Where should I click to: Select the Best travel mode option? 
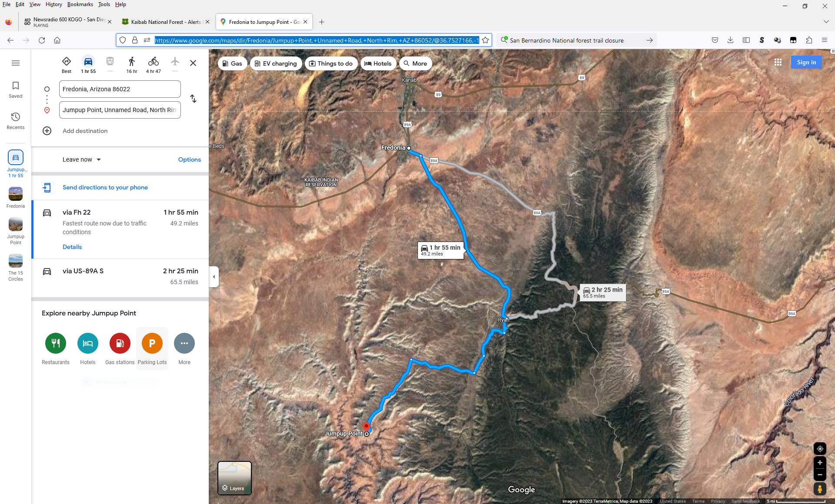coord(67,62)
